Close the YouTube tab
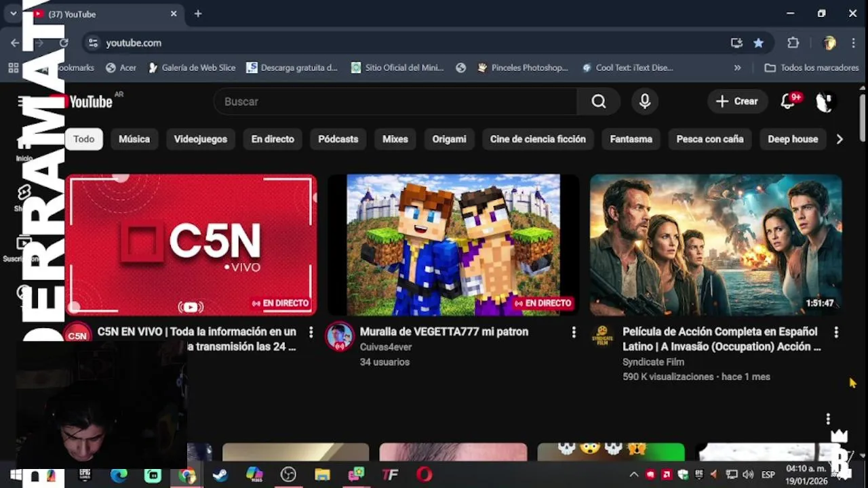The image size is (868, 488). click(174, 14)
